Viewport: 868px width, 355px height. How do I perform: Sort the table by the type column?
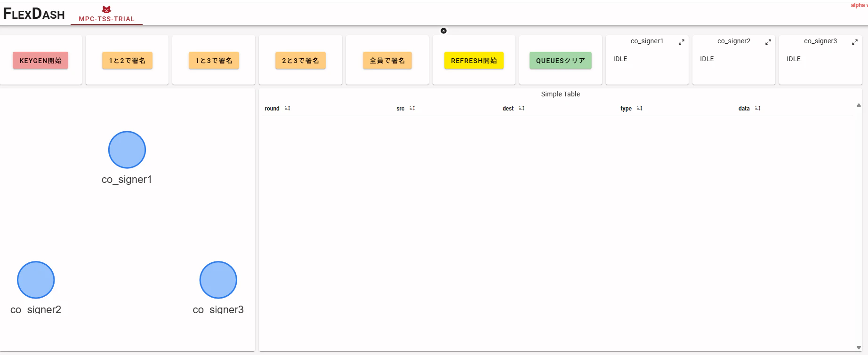click(x=639, y=109)
